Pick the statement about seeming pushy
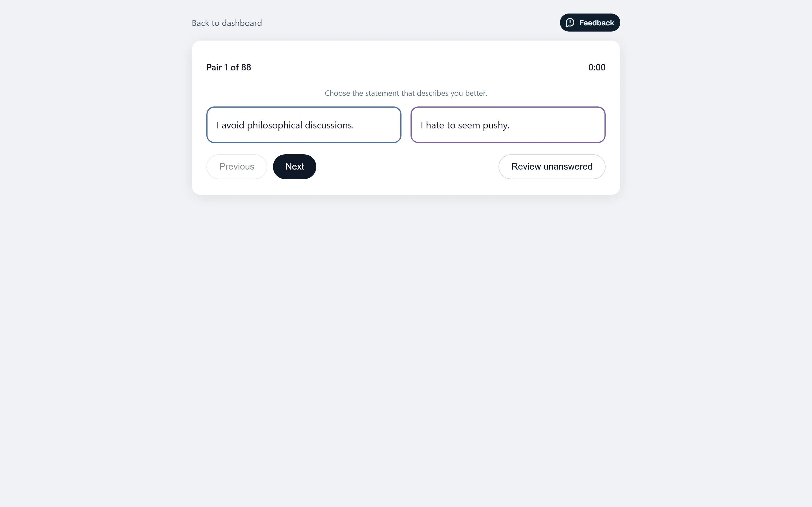Viewport: 812px width, 507px height. coord(508,125)
